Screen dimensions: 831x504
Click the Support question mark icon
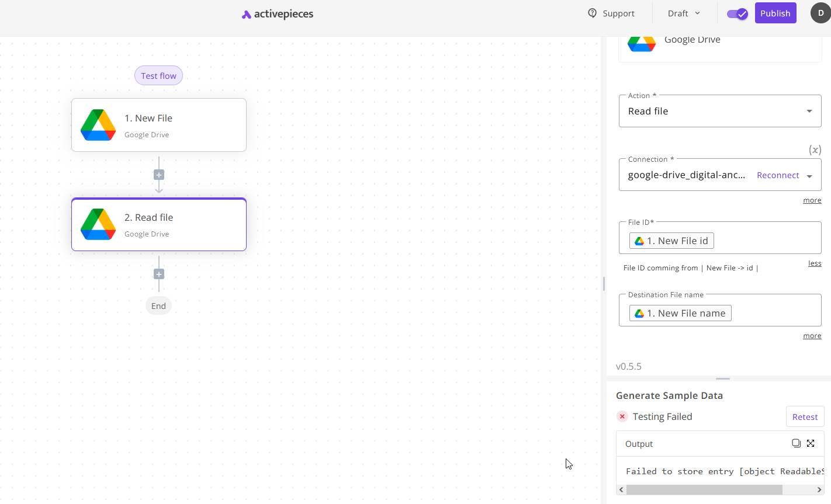click(592, 13)
